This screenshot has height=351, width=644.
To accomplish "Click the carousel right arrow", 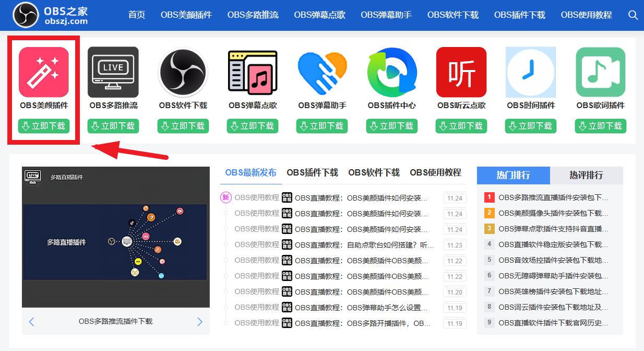I will tap(199, 322).
